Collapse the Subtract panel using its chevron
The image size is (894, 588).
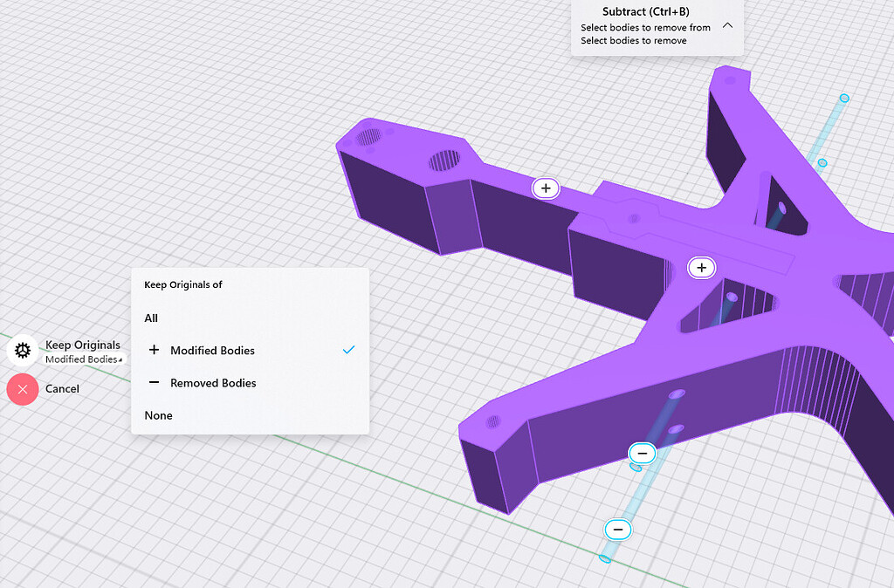[727, 26]
